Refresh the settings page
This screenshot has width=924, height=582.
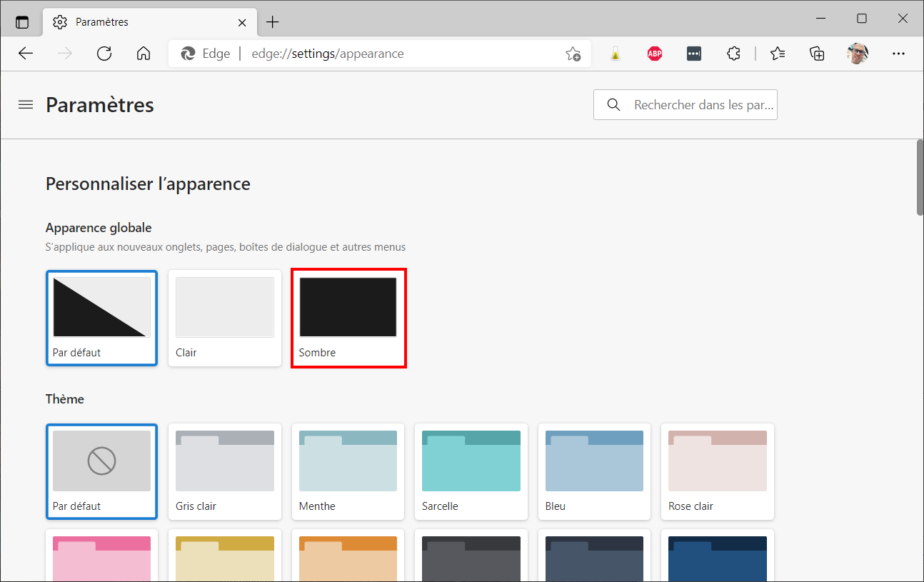click(104, 54)
